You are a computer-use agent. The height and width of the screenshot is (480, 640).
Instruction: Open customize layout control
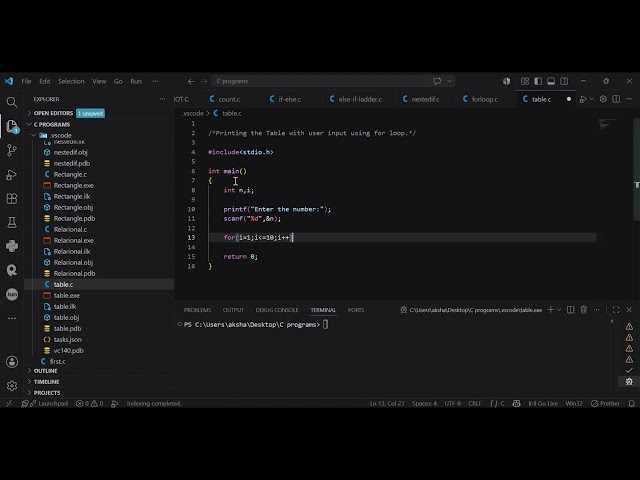coord(525,81)
